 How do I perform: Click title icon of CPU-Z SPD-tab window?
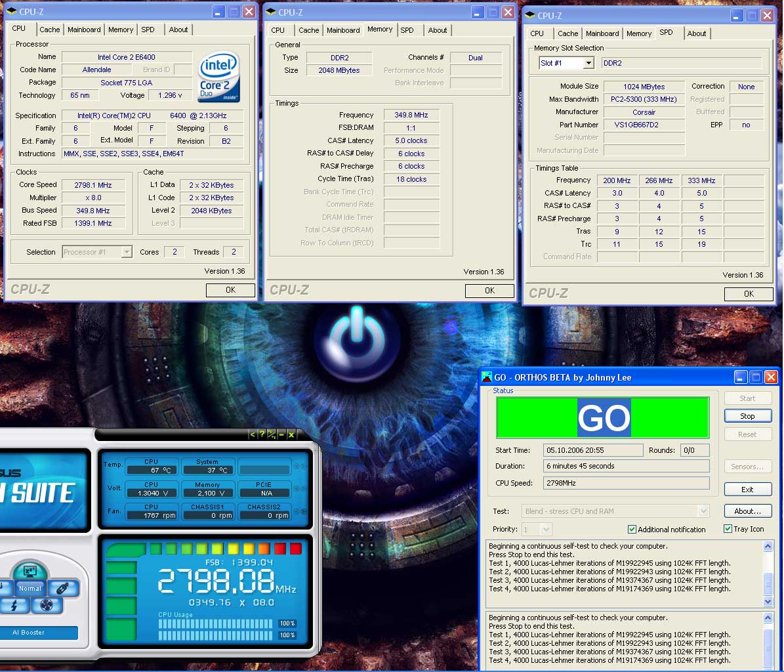pos(530,16)
